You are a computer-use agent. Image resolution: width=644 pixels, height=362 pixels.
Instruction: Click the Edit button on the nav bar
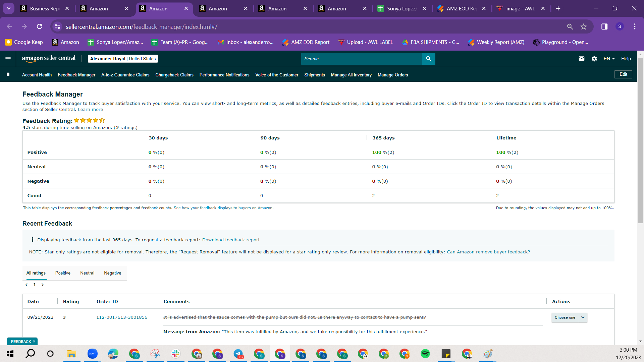pyautogui.click(x=623, y=74)
